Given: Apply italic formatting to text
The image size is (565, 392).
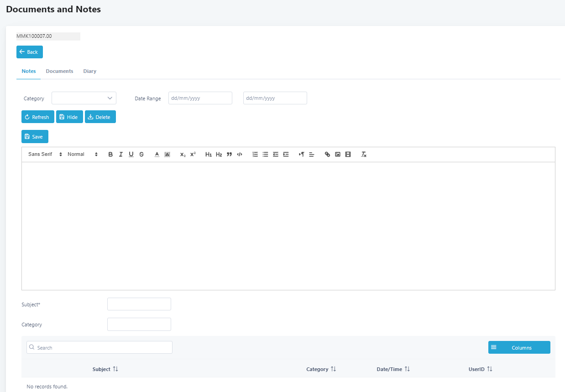Looking at the screenshot, I should tap(121, 155).
